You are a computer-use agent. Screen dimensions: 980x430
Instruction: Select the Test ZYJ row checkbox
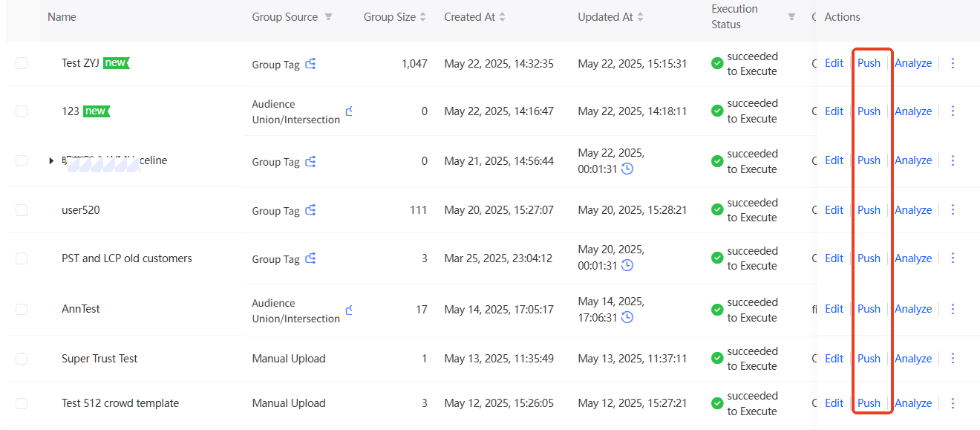22,63
